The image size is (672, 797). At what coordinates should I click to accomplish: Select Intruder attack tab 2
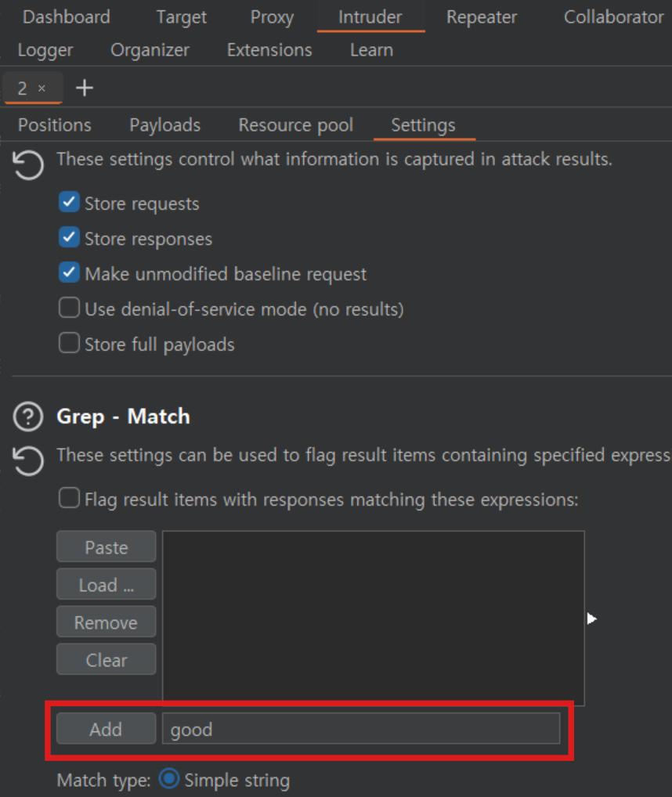pyautogui.click(x=23, y=88)
